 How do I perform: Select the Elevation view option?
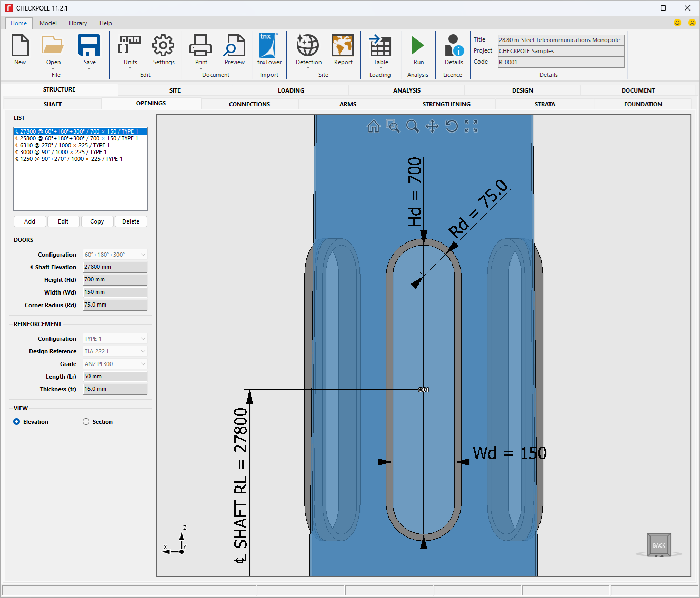tap(17, 422)
